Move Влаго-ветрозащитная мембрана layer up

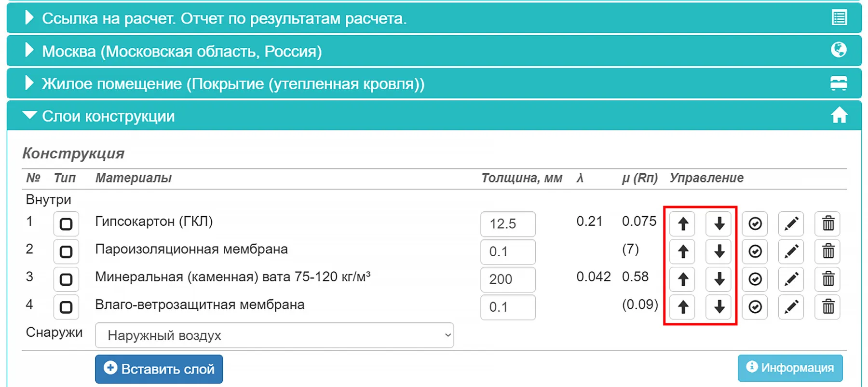(682, 307)
